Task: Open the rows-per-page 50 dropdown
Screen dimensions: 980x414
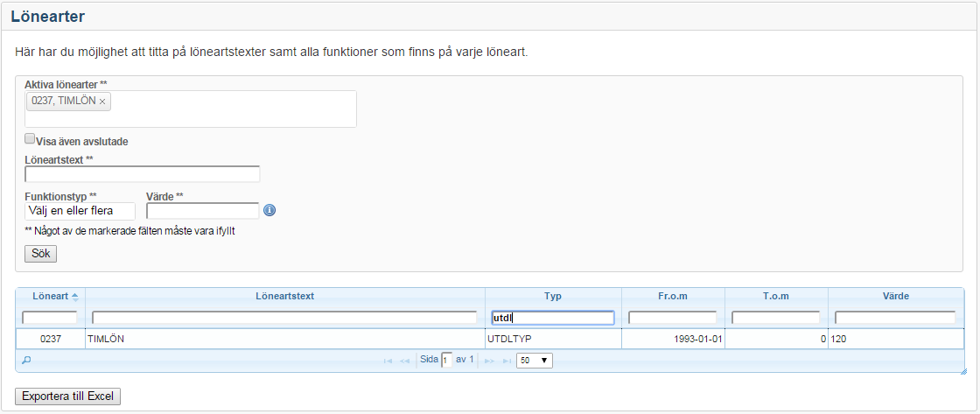Action: point(535,361)
